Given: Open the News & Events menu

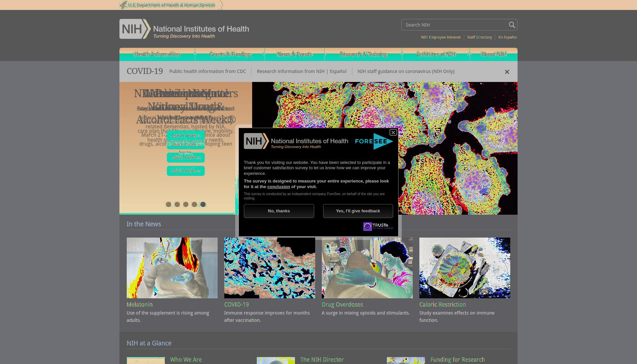Looking at the screenshot, I should [295, 54].
